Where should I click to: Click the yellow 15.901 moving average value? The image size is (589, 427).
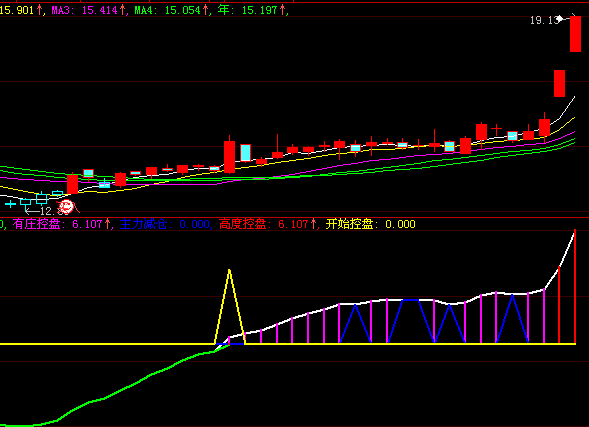17,10
